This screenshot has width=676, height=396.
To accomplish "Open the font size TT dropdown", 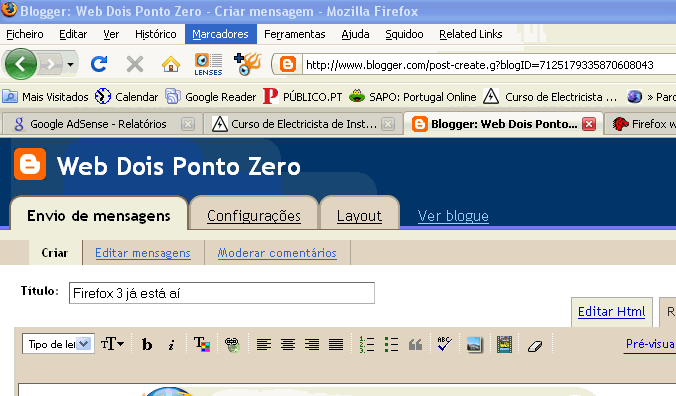I will (x=113, y=344).
